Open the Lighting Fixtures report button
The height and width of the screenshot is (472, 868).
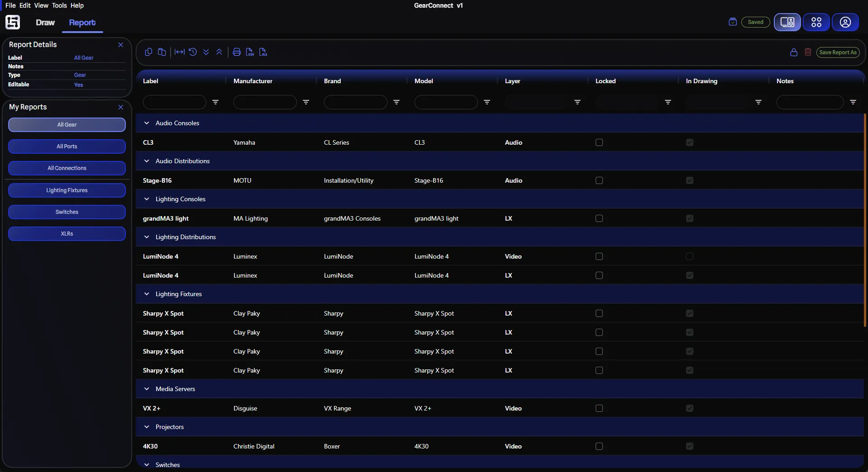pyautogui.click(x=67, y=190)
